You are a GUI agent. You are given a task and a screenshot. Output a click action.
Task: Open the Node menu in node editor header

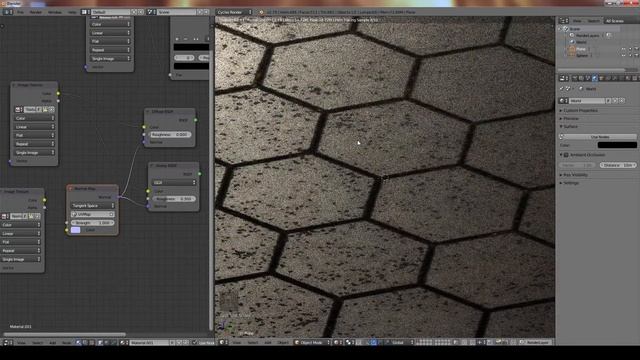tap(66, 343)
